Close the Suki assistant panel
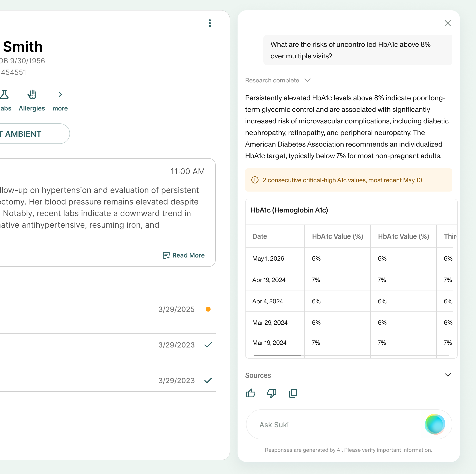476x474 pixels. (x=448, y=23)
